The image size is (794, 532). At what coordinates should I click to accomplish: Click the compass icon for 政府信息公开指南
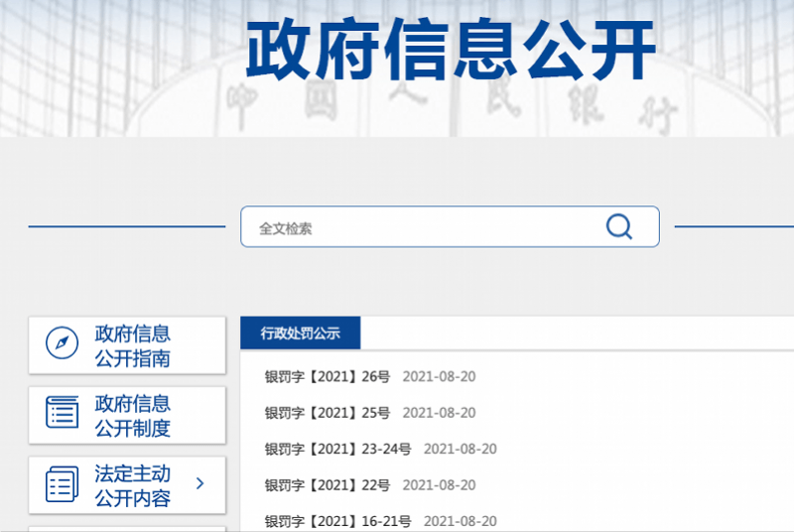pos(63,344)
